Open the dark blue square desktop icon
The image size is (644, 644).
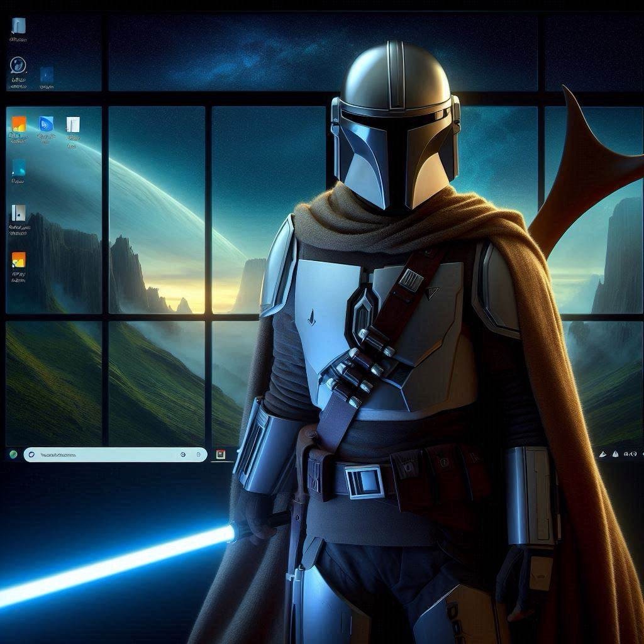click(47, 75)
